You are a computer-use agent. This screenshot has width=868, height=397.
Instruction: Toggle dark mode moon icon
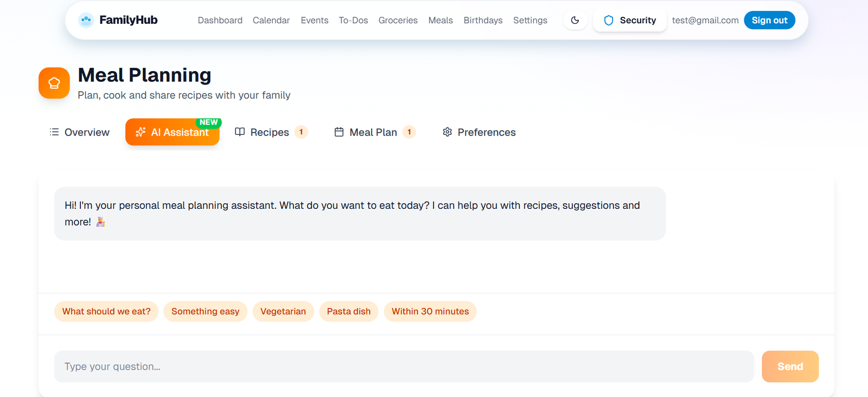pos(575,21)
